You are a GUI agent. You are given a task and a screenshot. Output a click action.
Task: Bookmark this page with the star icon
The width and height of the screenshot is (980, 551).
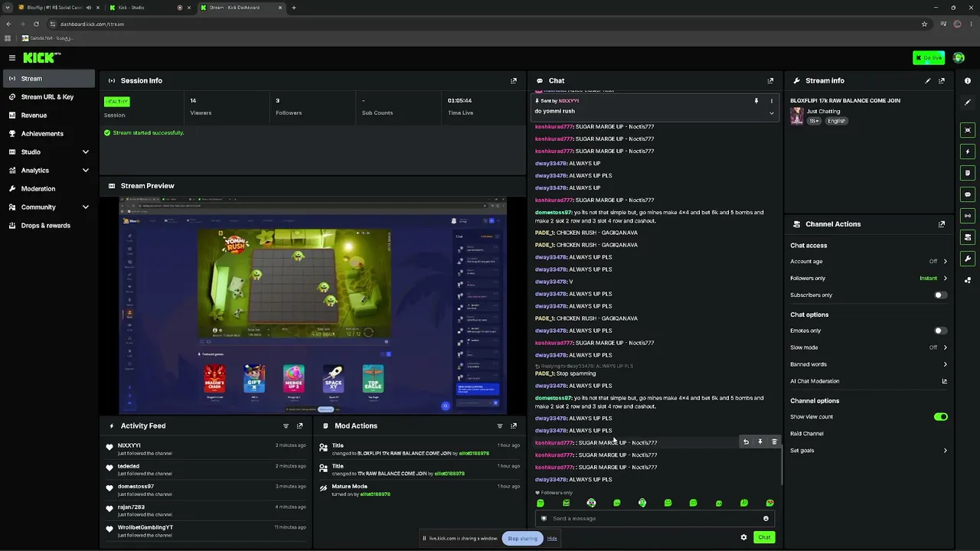925,24
